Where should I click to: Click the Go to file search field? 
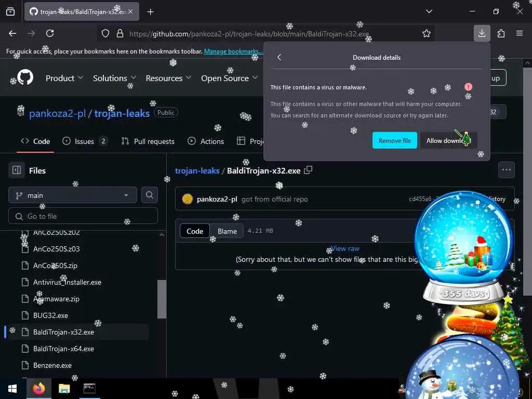coord(83,216)
